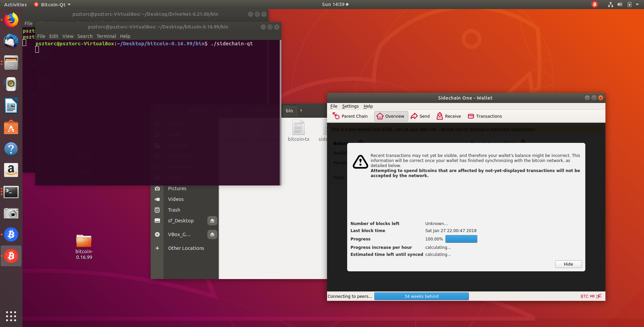Viewport: 644px width, 327px height.
Task: Open VBox_G... disc in Files sidebar
Action: 179,234
